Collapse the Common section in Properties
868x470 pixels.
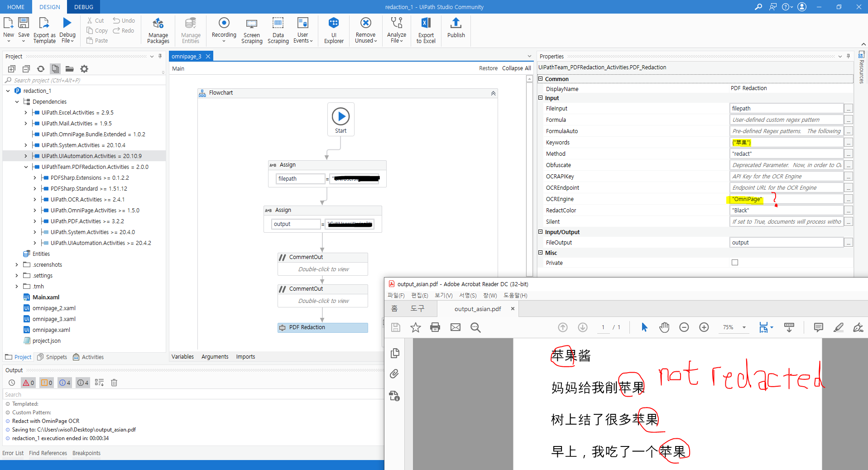coord(540,79)
